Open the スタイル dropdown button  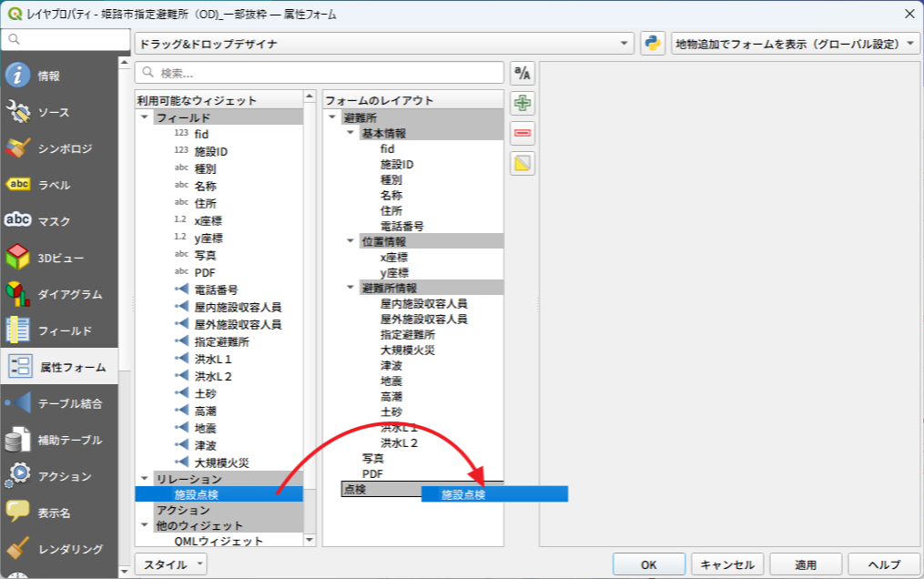(x=171, y=564)
